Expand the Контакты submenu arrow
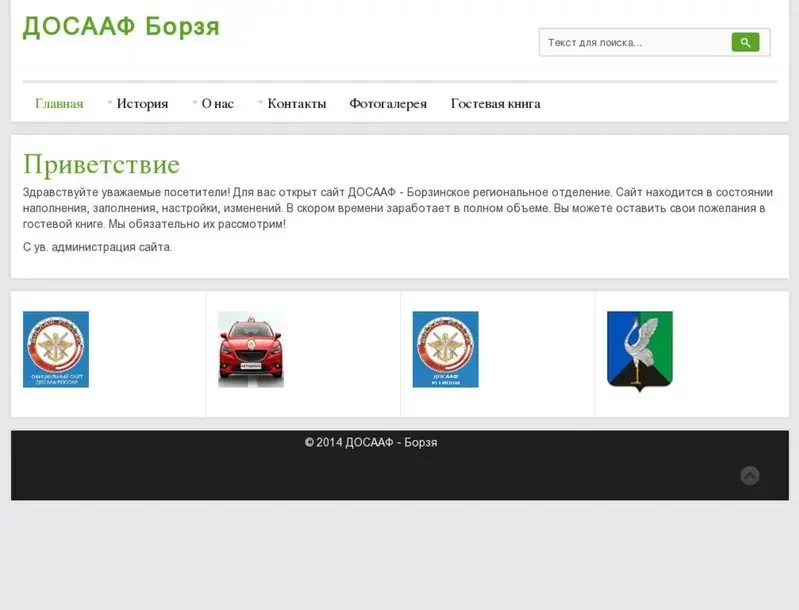799x610 pixels. (x=260, y=102)
